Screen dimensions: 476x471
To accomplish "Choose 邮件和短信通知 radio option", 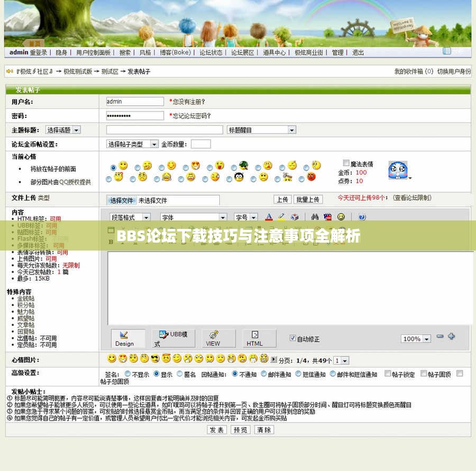I will click(333, 374).
